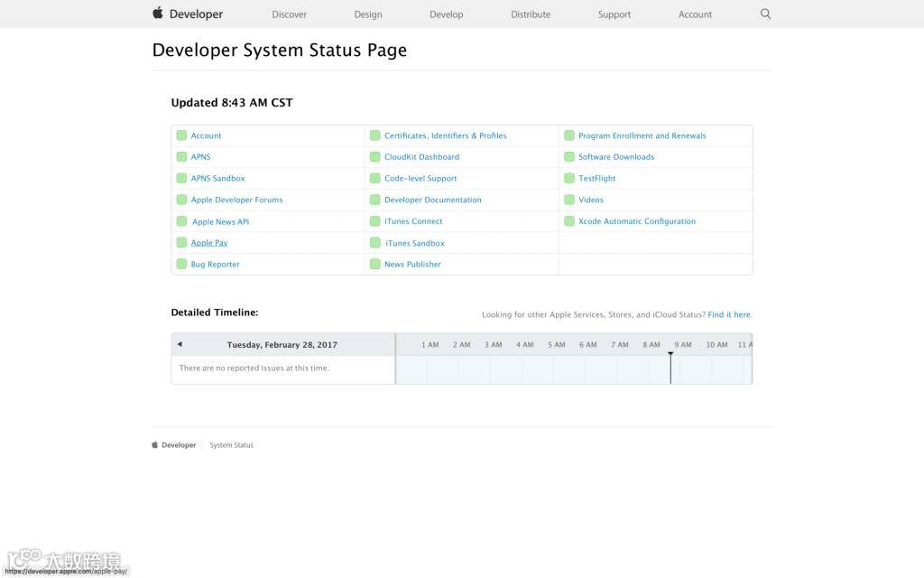Click the Developer title in the header
924x578 pixels.
click(196, 14)
